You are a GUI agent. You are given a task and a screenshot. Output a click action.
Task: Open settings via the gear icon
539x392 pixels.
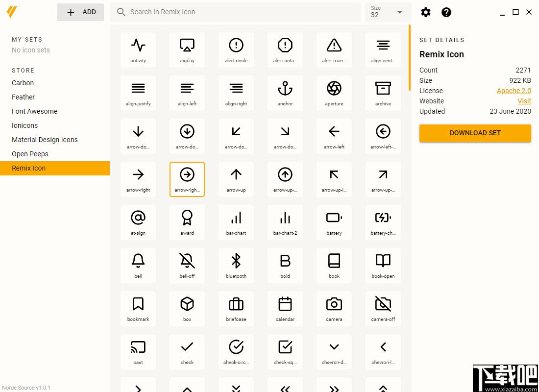coord(426,12)
